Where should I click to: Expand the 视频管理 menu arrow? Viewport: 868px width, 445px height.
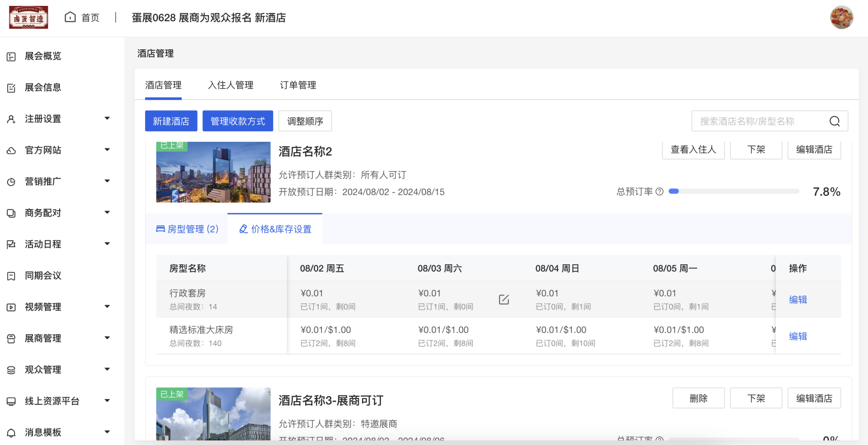click(107, 306)
